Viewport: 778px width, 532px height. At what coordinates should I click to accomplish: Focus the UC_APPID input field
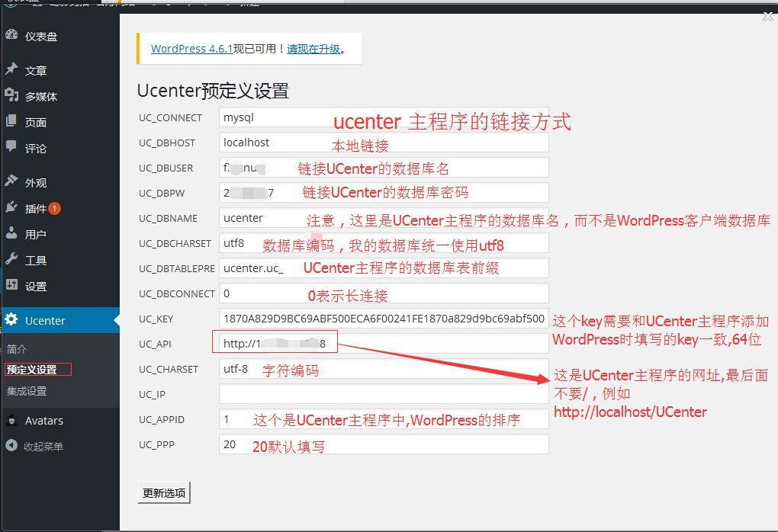(x=384, y=419)
